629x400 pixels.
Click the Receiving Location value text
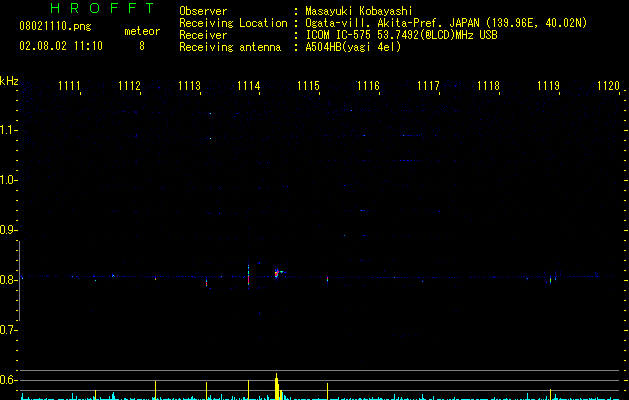446,23
